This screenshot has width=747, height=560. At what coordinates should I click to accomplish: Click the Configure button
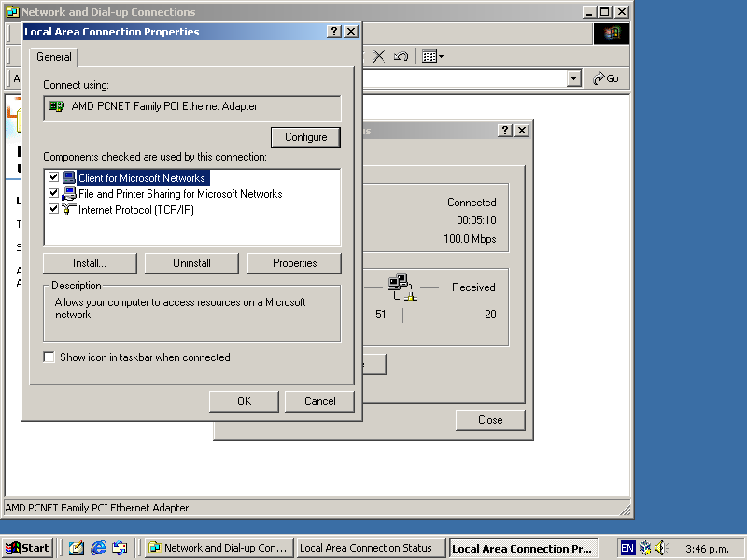pyautogui.click(x=306, y=137)
